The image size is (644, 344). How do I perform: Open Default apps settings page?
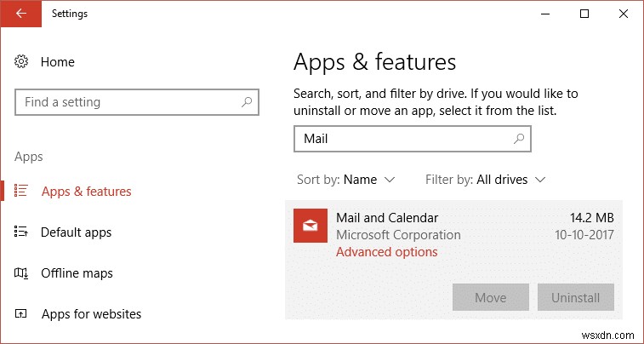pyautogui.click(x=76, y=232)
